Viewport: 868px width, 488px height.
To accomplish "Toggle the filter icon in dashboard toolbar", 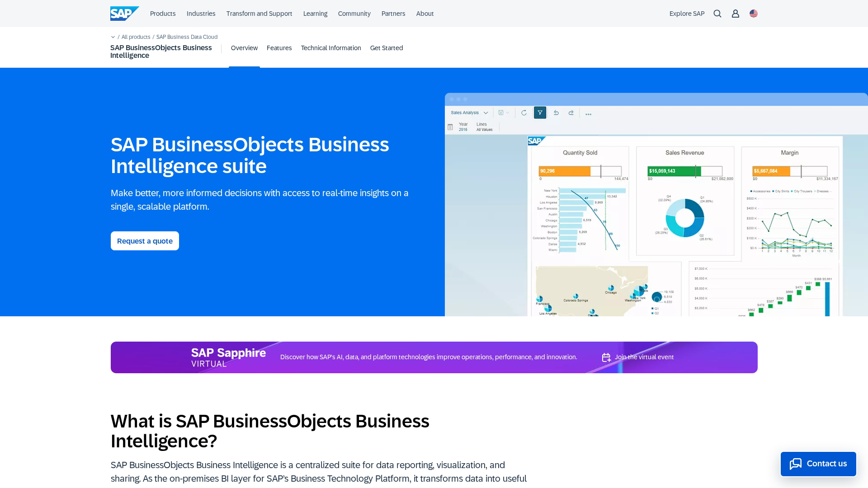I will click(540, 113).
